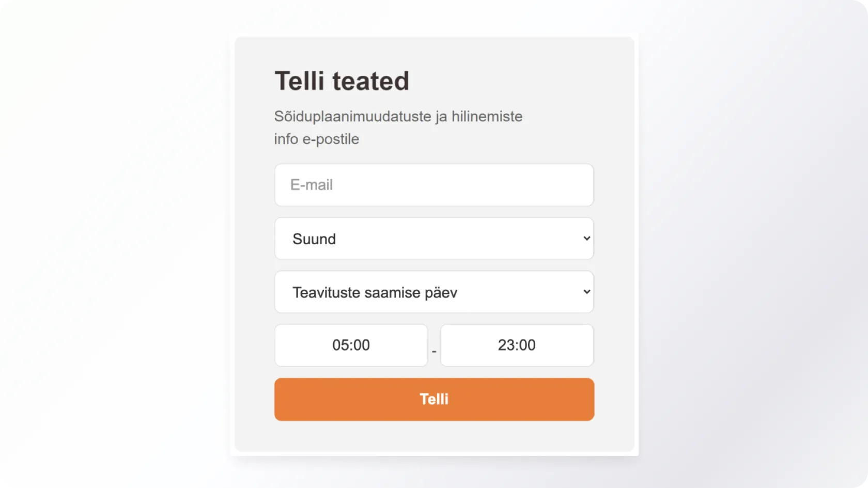Click the info e-postile subtitle line
868x488 pixels.
point(316,139)
